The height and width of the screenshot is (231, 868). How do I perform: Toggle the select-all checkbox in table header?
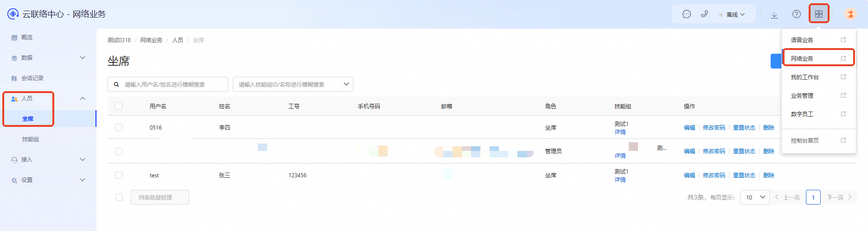coord(119,106)
